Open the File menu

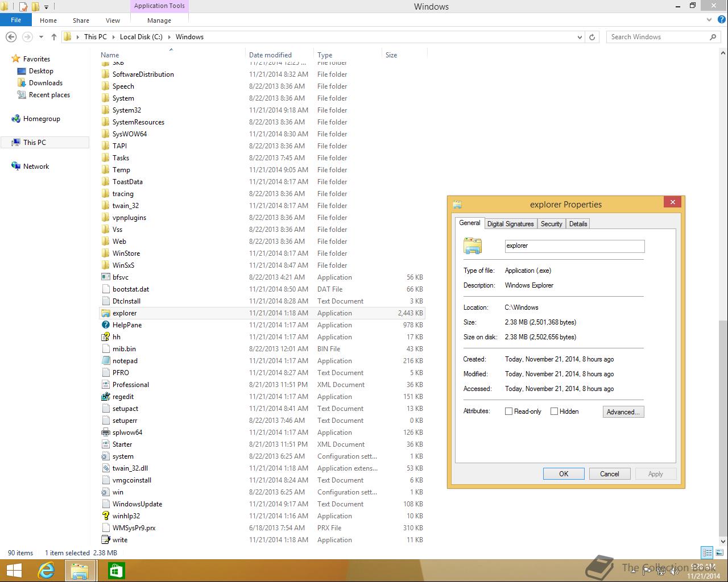(16, 20)
